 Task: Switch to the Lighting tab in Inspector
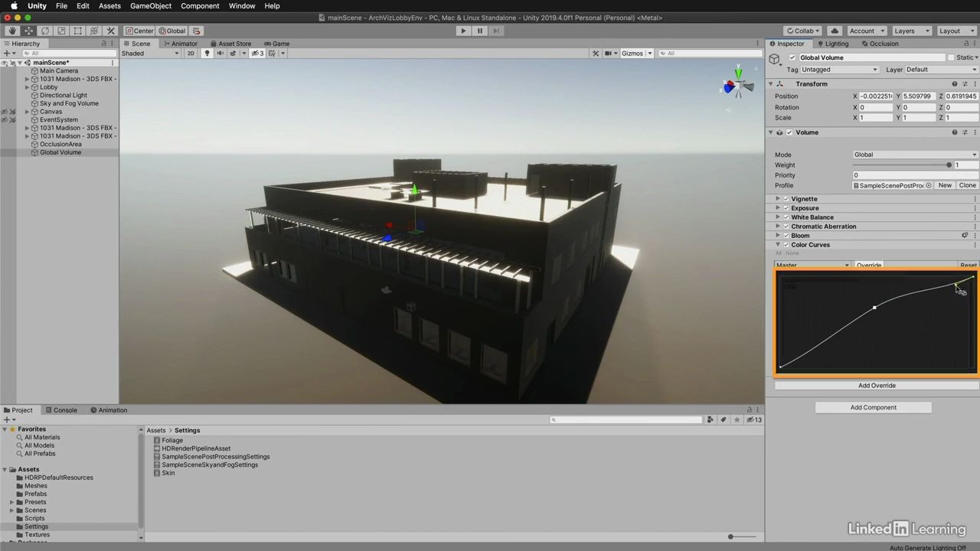[836, 44]
